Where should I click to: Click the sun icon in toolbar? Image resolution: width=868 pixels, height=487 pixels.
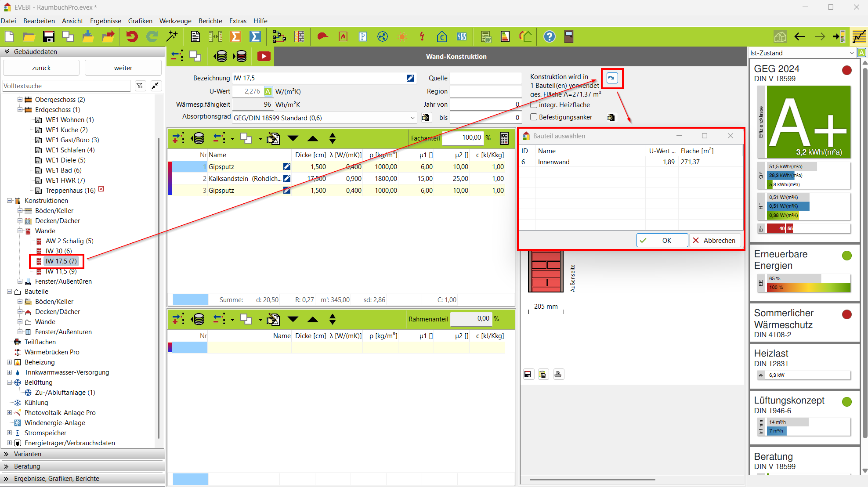402,37
